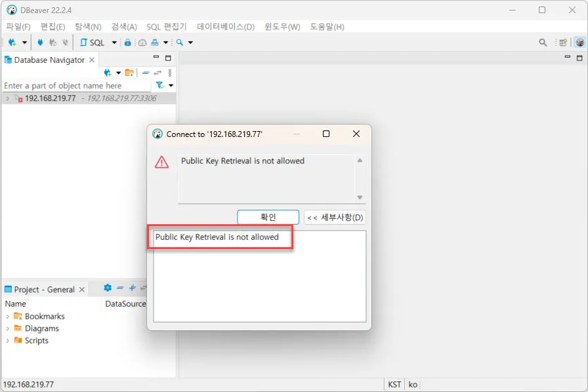Image resolution: width=588 pixels, height=392 pixels.
Task: Create a new connection folder in Navigator
Action: pyautogui.click(x=129, y=73)
